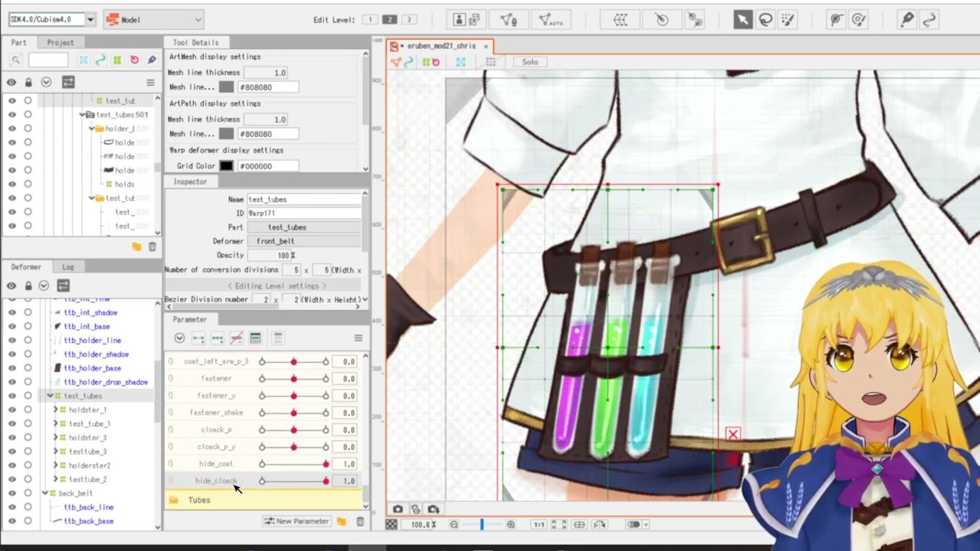Toggle lock circle on ttb_int_base row
The width and height of the screenshot is (980, 551).
(x=28, y=326)
